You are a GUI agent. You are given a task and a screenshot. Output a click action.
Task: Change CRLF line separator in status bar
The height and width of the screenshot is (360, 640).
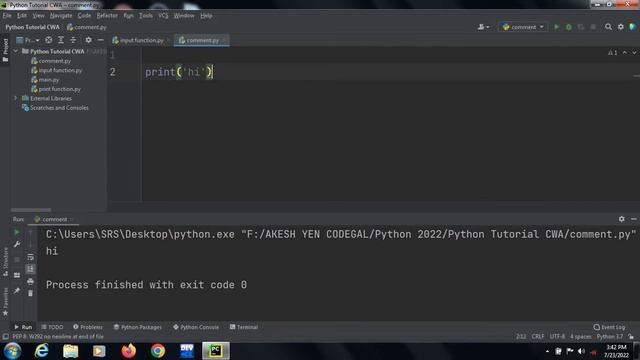point(538,337)
